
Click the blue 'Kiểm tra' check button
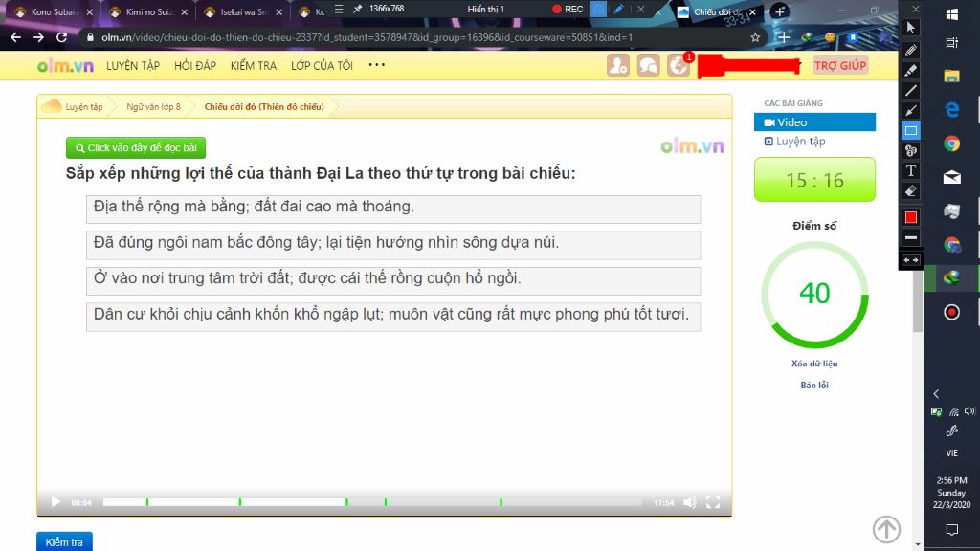tap(64, 541)
